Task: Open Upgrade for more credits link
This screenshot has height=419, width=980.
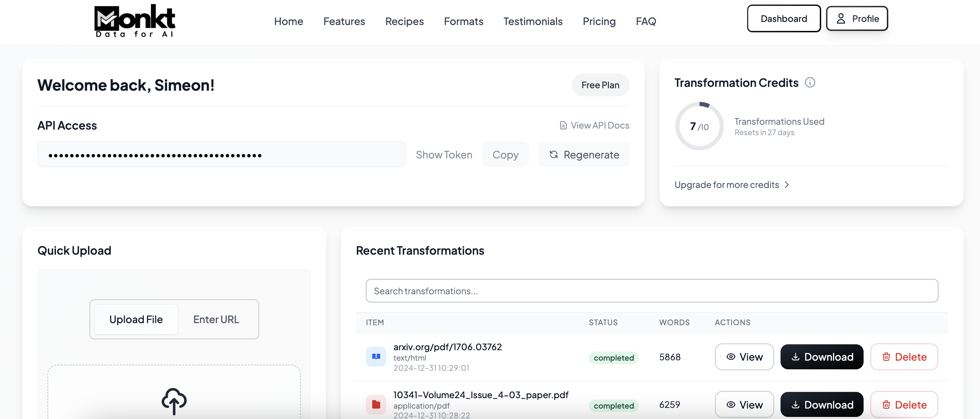Action: click(731, 185)
